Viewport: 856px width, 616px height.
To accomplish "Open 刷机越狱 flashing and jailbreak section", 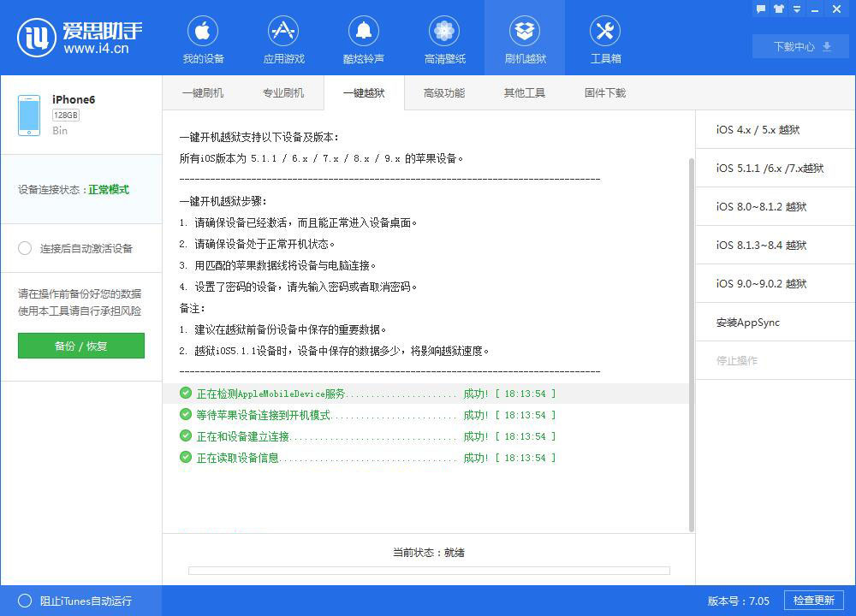I will (x=525, y=38).
